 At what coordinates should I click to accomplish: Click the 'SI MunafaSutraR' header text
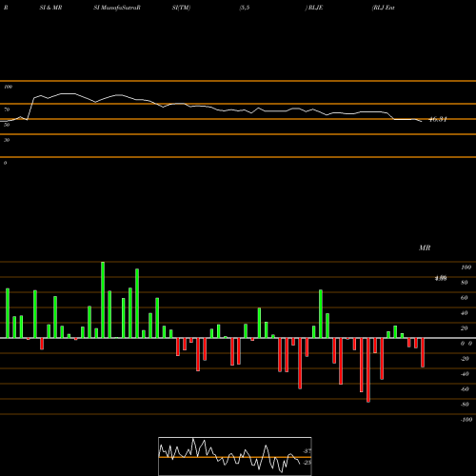click(x=117, y=8)
